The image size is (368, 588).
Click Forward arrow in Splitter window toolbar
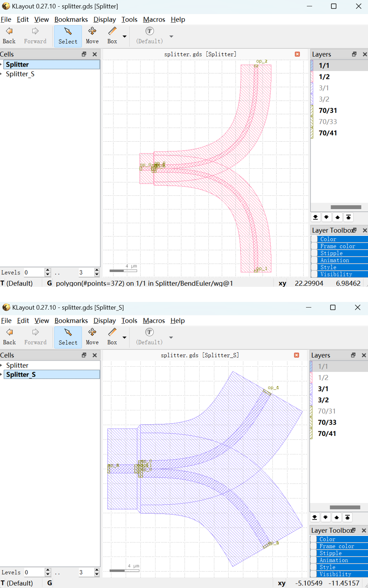click(x=35, y=36)
